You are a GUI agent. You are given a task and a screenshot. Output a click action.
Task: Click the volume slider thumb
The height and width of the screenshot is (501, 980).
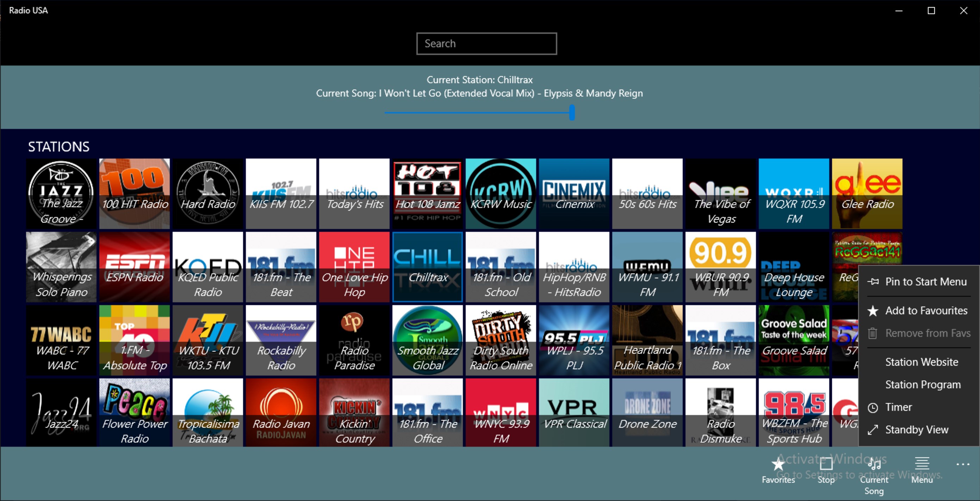(x=572, y=113)
